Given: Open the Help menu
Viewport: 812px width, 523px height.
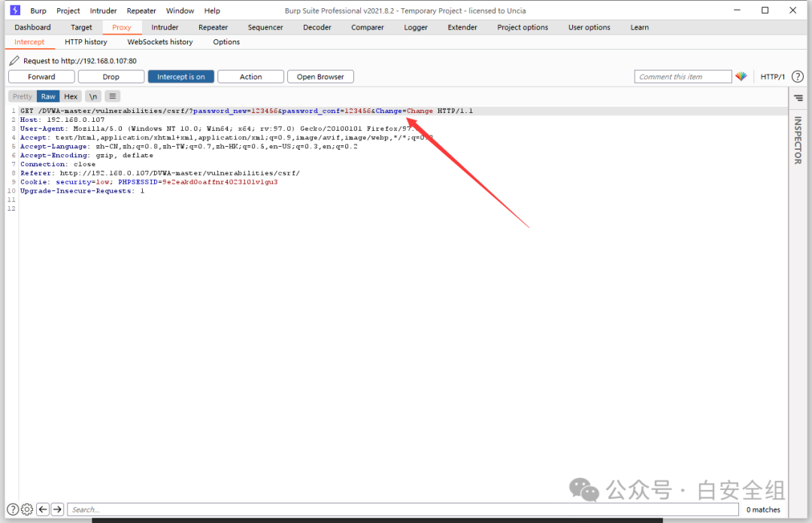Looking at the screenshot, I should click(212, 11).
